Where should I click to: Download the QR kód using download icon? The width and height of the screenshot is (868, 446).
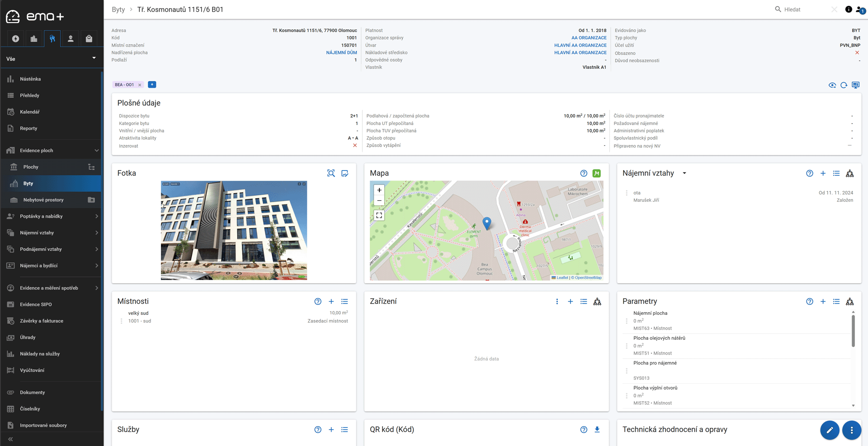pyautogui.click(x=597, y=430)
